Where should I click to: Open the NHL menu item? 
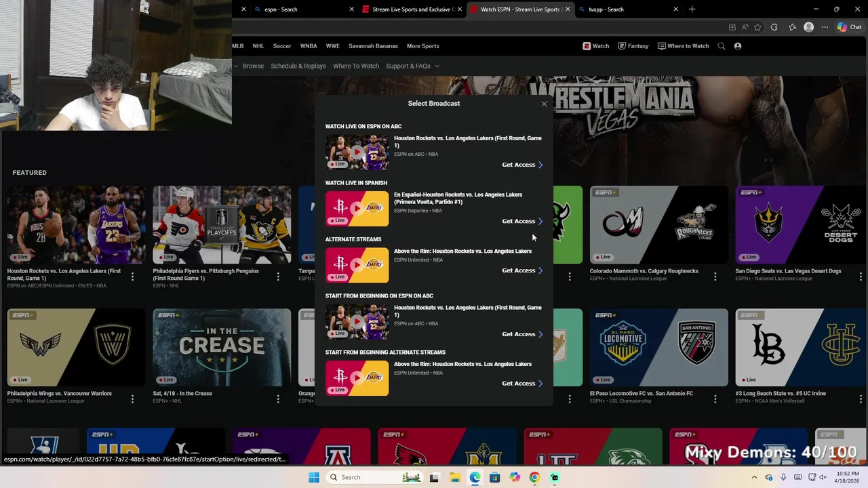tap(258, 46)
